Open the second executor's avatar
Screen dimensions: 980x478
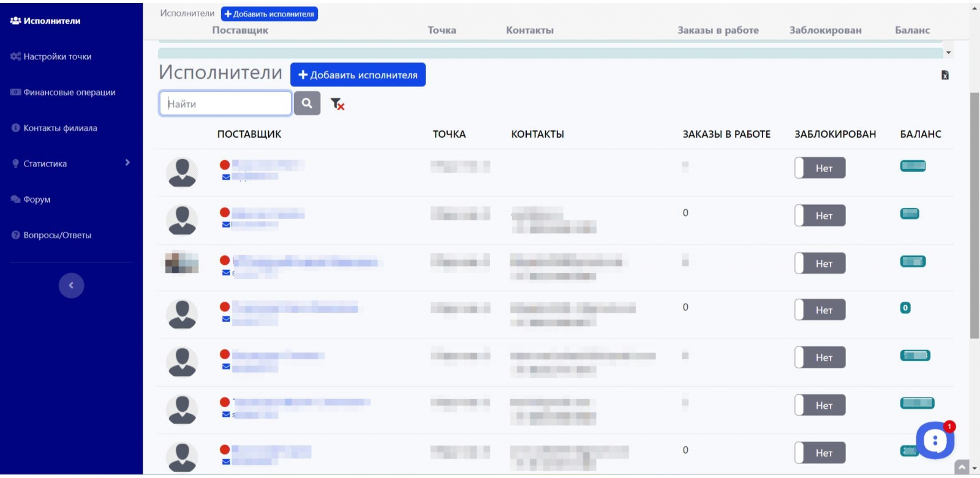click(x=182, y=220)
